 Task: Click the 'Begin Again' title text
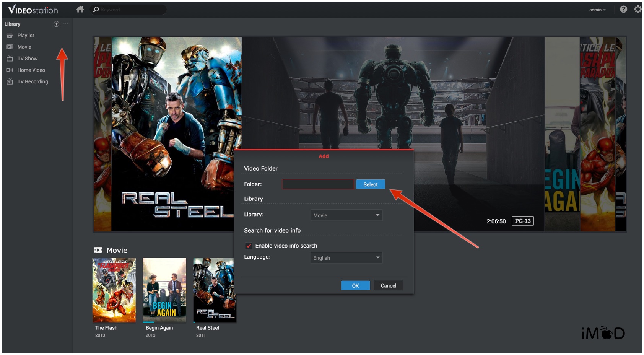pyautogui.click(x=159, y=328)
